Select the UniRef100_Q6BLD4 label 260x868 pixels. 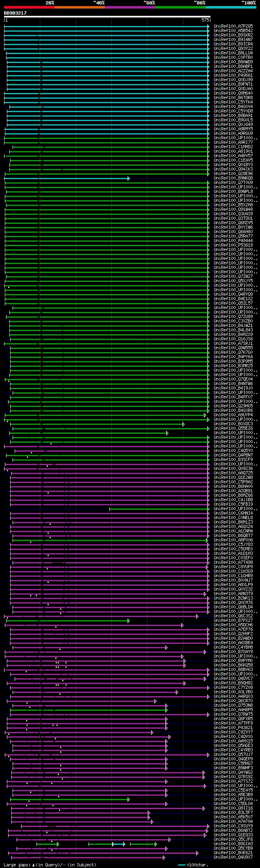click(233, 607)
